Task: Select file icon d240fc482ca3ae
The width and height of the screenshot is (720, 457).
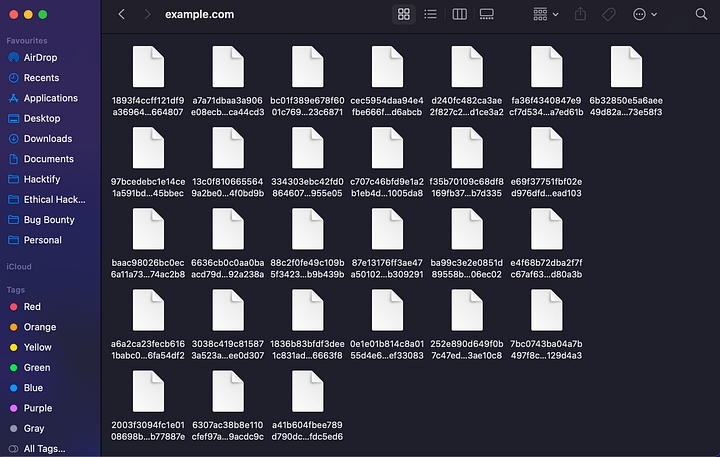Action: click(x=467, y=67)
